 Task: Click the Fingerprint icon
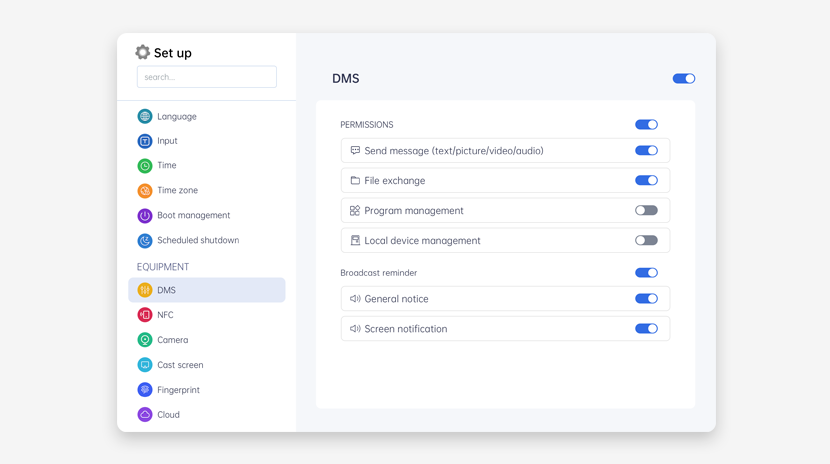145,390
